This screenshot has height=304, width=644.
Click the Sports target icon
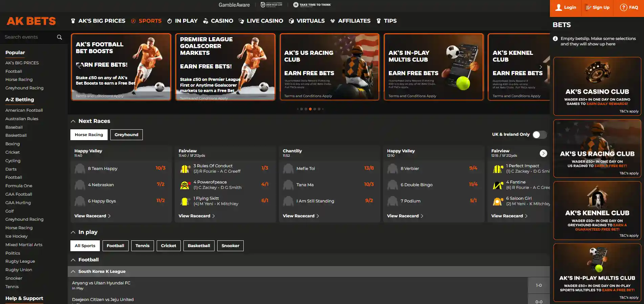point(133,21)
